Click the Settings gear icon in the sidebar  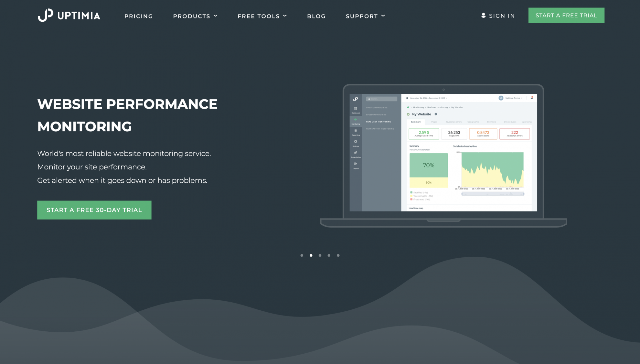(x=356, y=142)
